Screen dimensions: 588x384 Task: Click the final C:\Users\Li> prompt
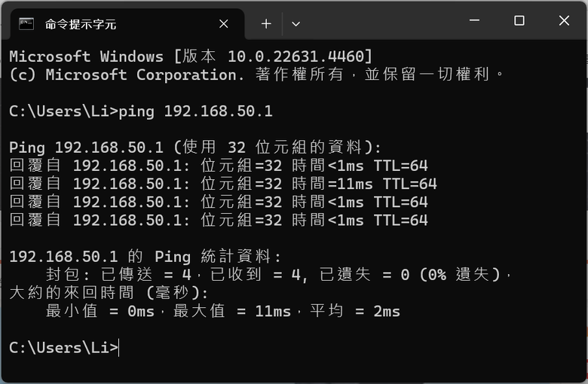point(64,348)
